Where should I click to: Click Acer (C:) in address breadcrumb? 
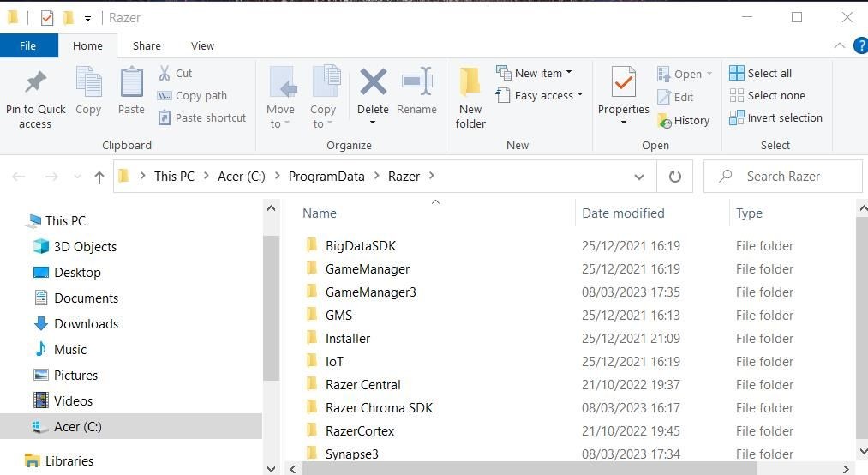pos(242,177)
